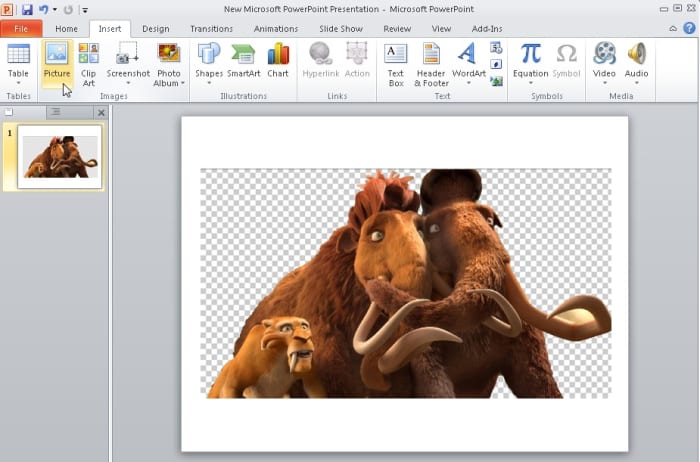The height and width of the screenshot is (462, 700).
Task: Click the Action button in Links group
Action: 357,60
